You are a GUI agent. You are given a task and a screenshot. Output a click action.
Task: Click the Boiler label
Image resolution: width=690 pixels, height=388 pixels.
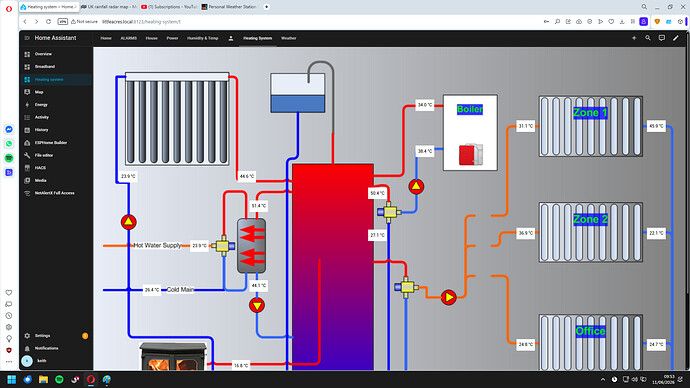[x=470, y=109]
